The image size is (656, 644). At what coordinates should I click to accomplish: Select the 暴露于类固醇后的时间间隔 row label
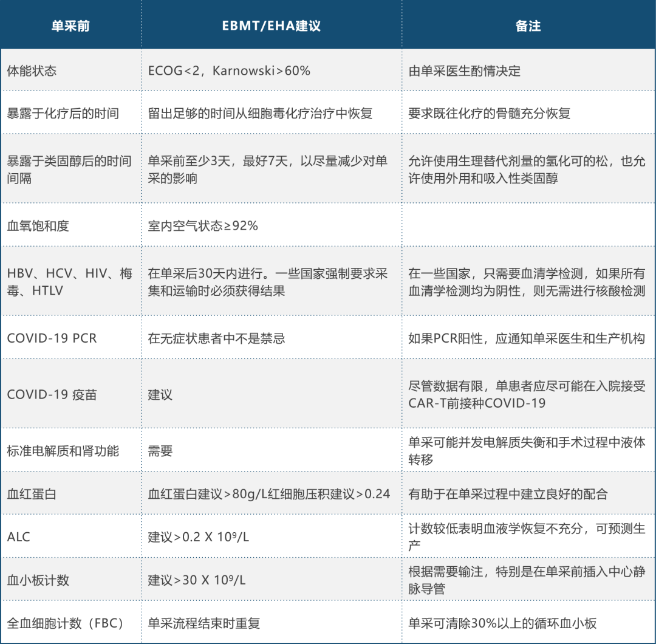point(69,170)
